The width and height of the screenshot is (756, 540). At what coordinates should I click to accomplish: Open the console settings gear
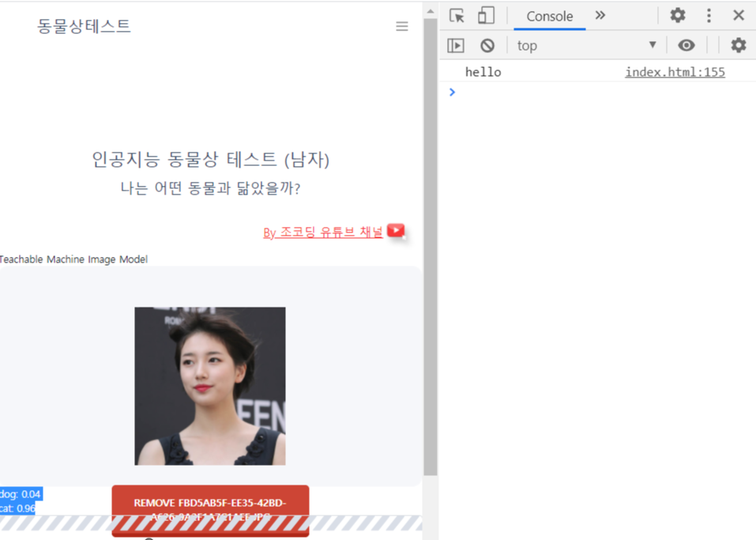(738, 45)
